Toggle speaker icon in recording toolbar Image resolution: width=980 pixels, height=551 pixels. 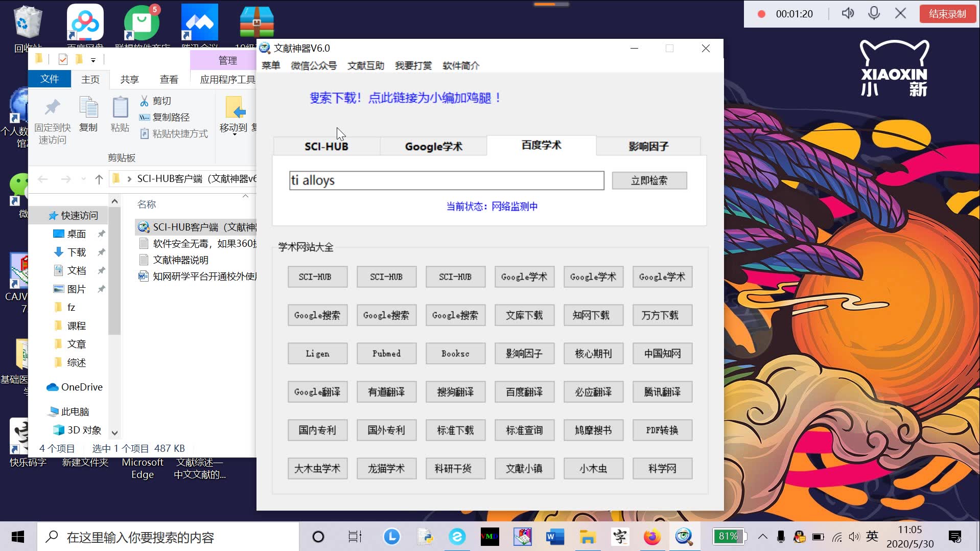click(848, 13)
